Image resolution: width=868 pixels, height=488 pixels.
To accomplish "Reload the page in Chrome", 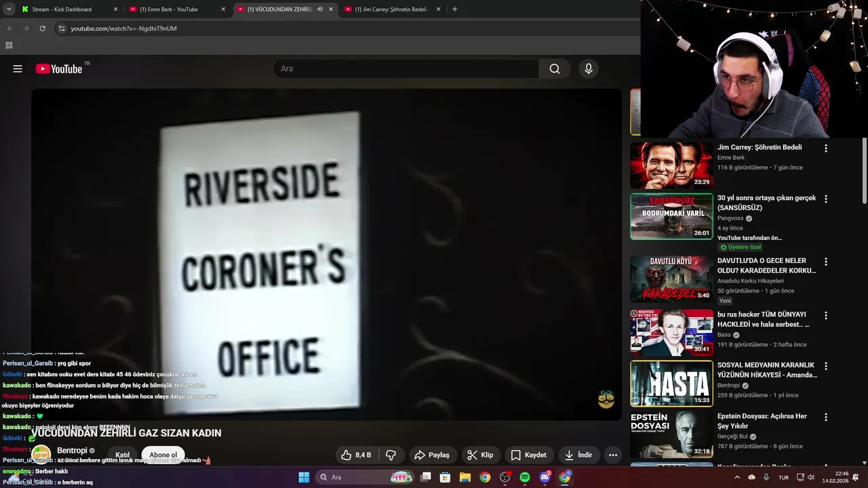I will (42, 28).
